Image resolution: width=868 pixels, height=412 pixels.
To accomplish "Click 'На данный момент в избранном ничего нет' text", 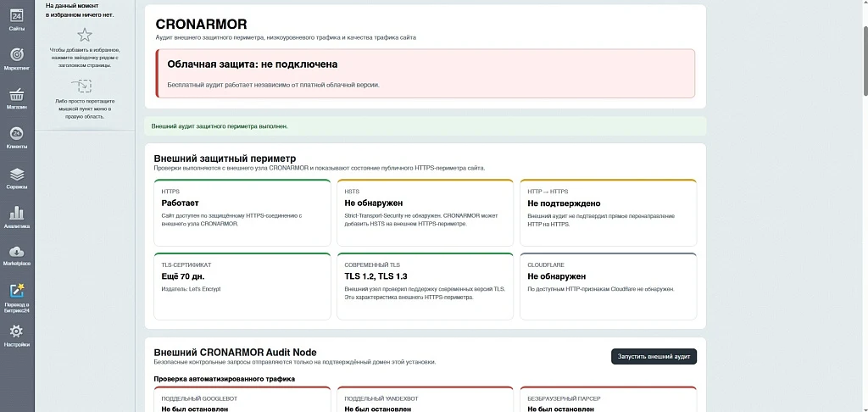I will [80, 10].
